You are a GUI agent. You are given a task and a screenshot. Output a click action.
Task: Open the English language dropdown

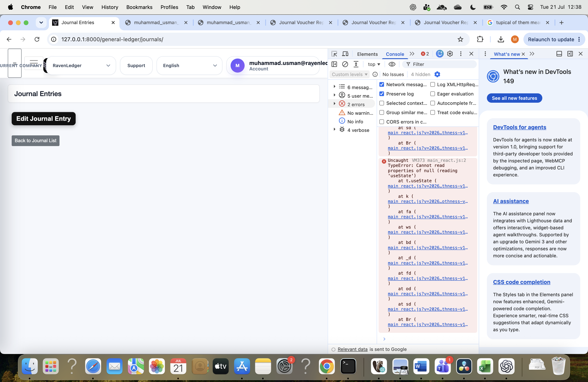tap(190, 66)
